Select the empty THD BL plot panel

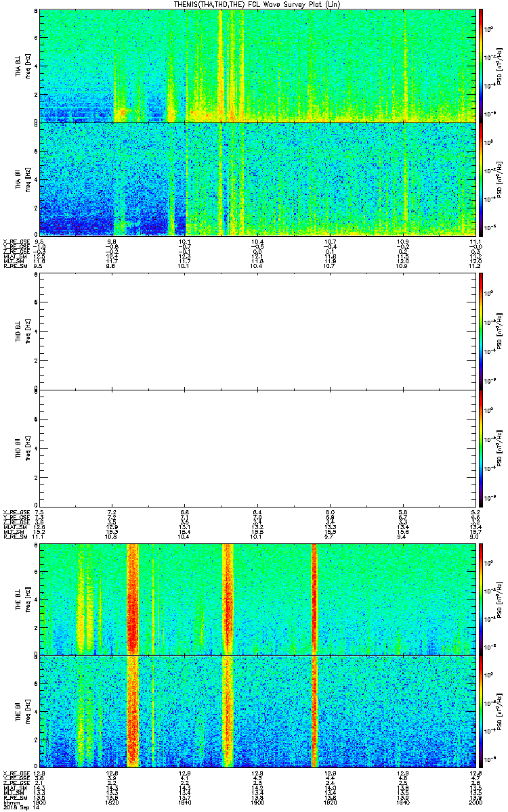coord(258,331)
